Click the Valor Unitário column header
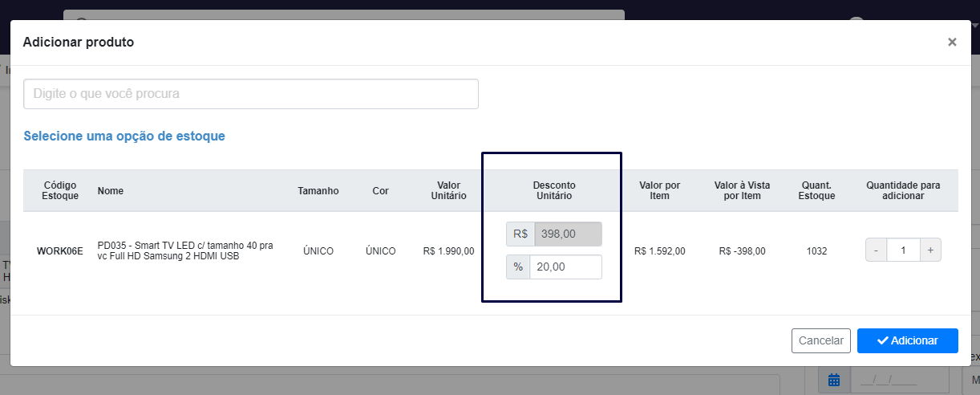Screen dimensions: 980x395 coord(448,190)
